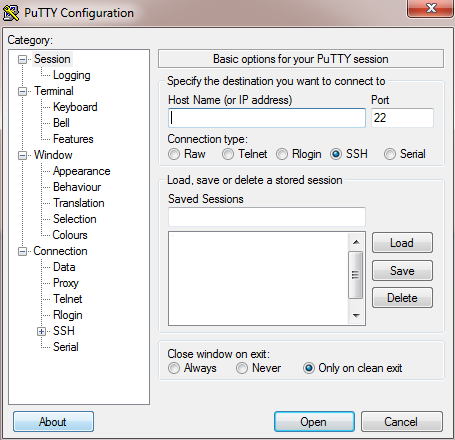
Task: Focus the Host Name input field
Action: [x=267, y=118]
